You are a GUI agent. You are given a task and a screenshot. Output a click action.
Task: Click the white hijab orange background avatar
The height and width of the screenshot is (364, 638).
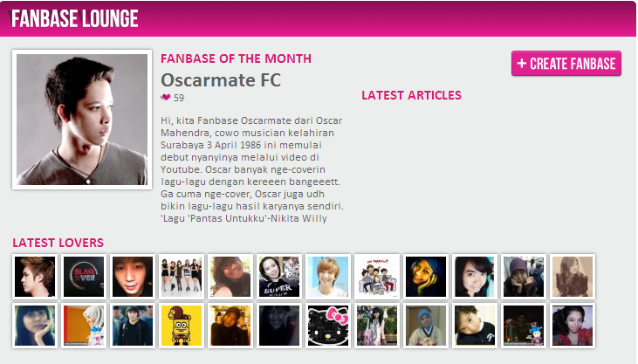pyautogui.click(x=84, y=326)
